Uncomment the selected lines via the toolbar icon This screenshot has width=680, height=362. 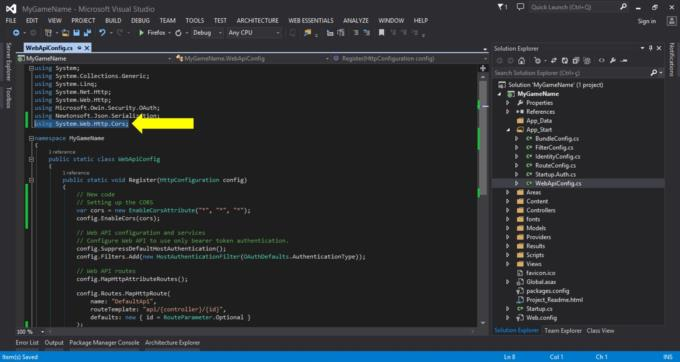tap(366, 33)
